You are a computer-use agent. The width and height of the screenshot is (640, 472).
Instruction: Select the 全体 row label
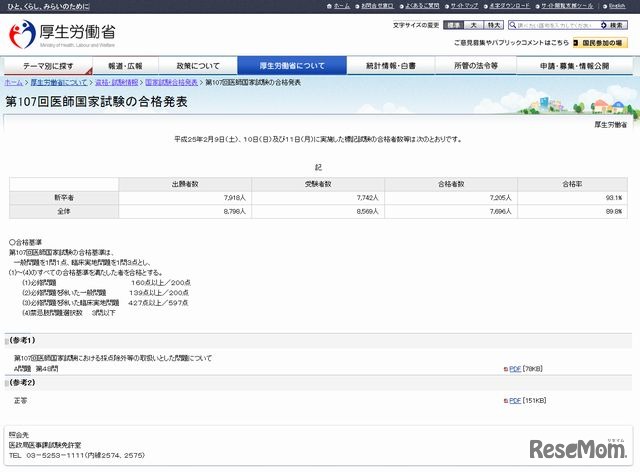[x=64, y=212]
